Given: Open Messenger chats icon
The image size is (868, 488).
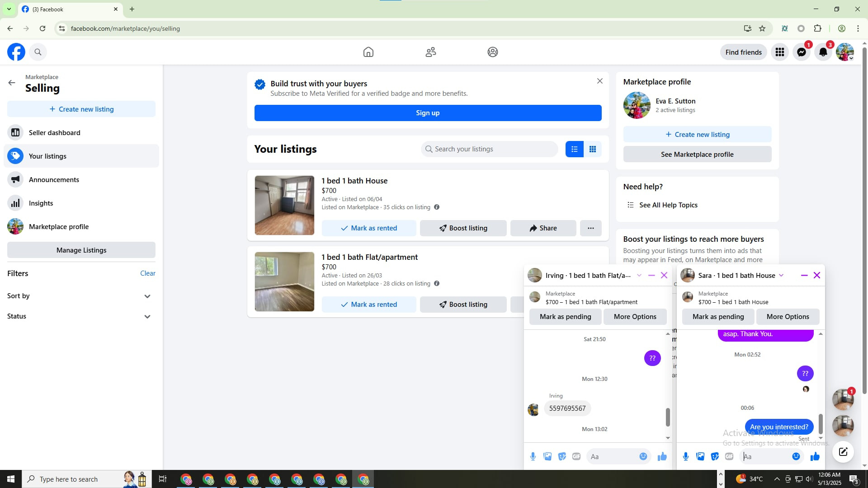Looking at the screenshot, I should coord(802,52).
